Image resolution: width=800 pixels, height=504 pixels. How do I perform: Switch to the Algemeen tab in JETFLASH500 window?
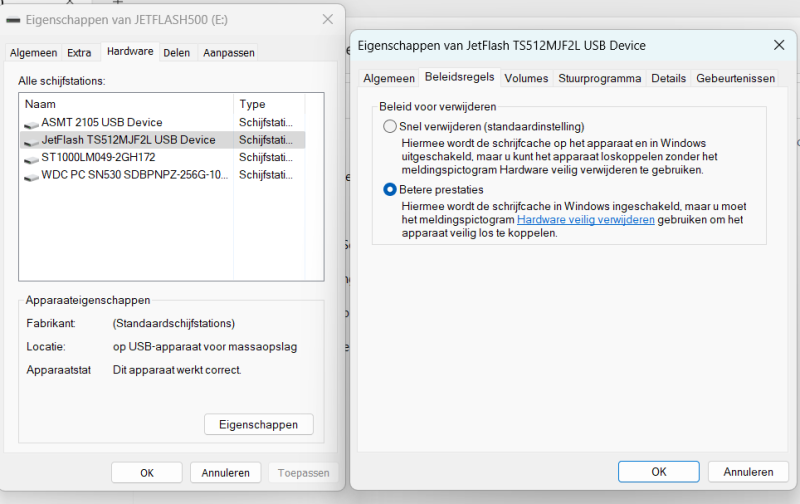click(34, 52)
